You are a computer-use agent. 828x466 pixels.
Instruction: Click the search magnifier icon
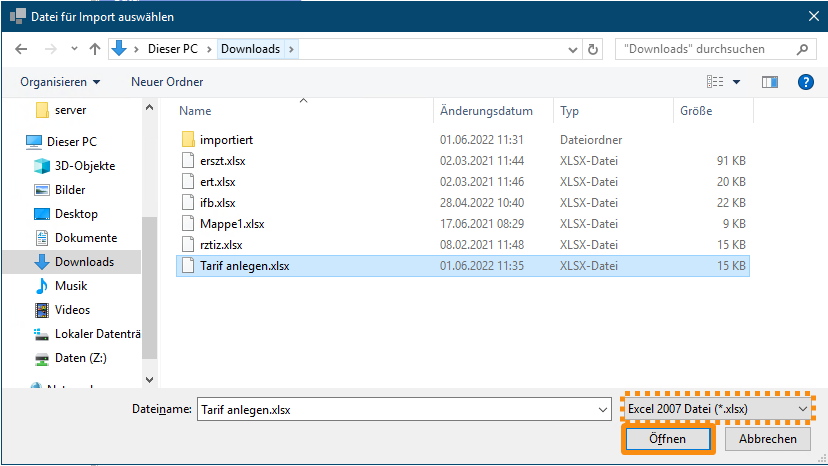802,49
